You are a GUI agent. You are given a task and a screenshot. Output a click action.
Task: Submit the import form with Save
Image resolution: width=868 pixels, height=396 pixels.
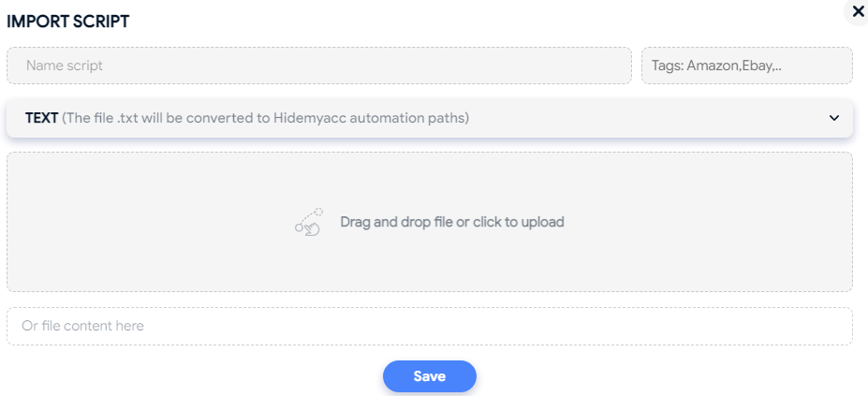tap(430, 376)
